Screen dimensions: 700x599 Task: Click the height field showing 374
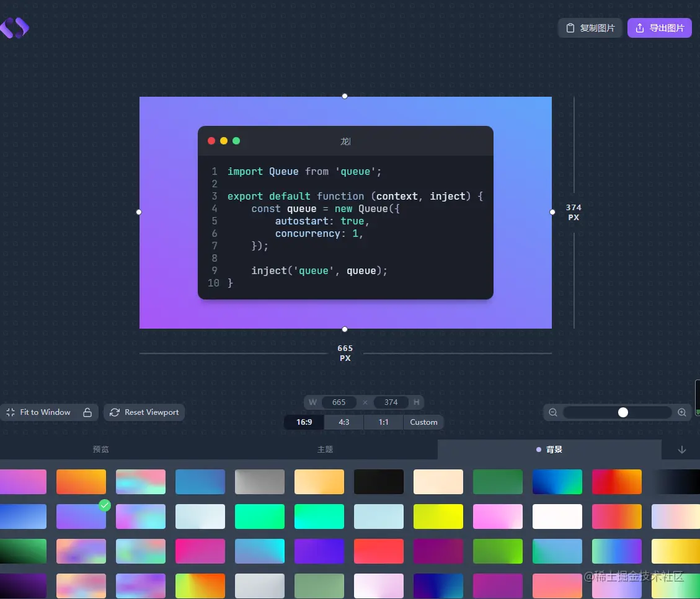[x=391, y=402]
